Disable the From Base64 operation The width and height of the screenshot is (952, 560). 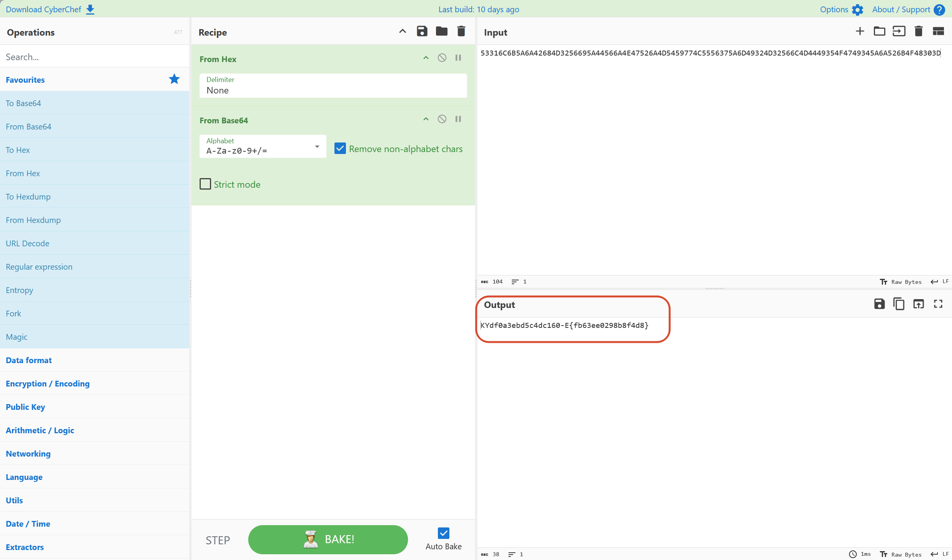tap(442, 119)
